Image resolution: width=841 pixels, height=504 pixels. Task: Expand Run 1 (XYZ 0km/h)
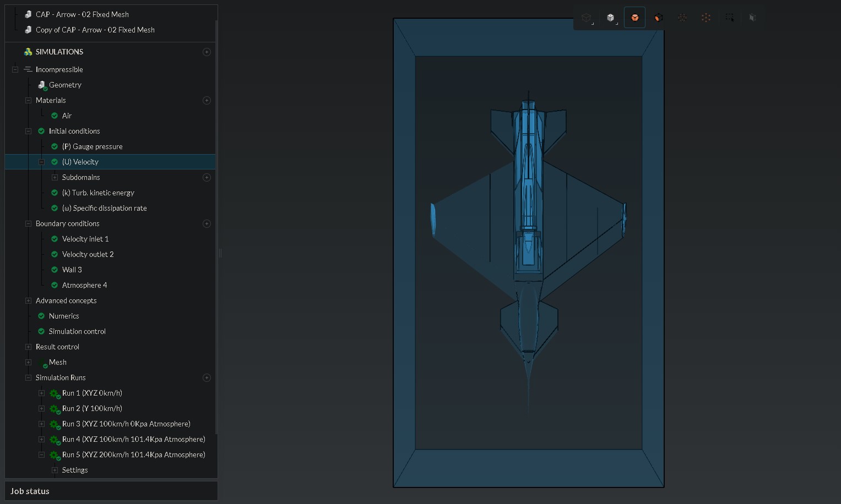coord(41,393)
